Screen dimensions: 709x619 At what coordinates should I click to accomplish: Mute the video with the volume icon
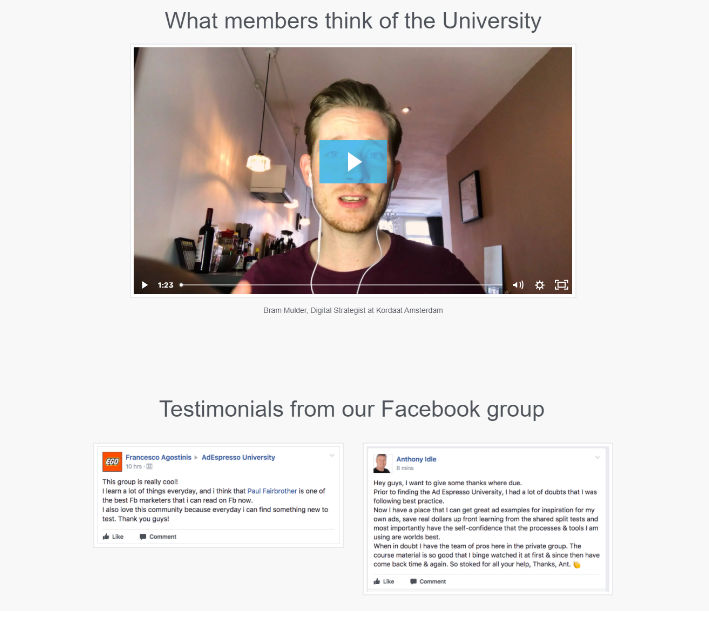point(518,285)
